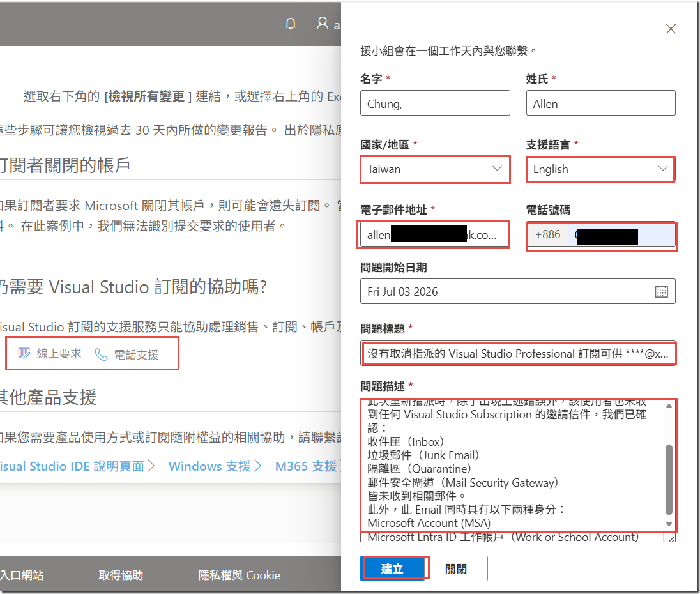700x594 pixels.
Task: Click the 關閉 close button
Action: [456, 568]
